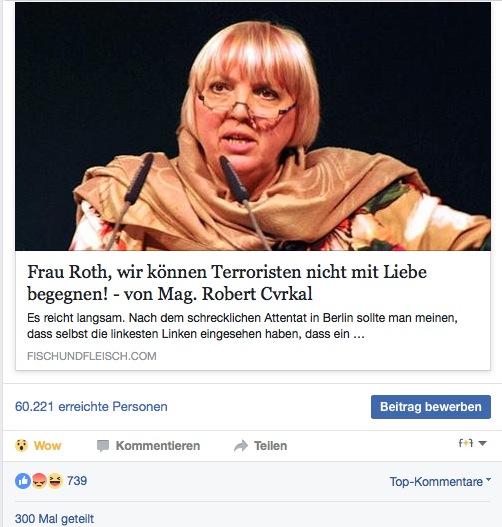Click Teilen to share the post
Viewport: 502px width, 527px height.
[x=270, y=446]
